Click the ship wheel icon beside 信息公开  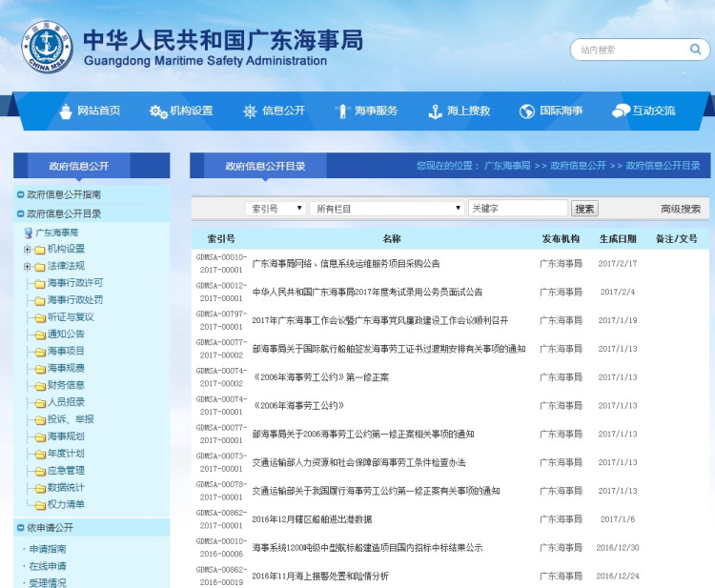(x=250, y=112)
